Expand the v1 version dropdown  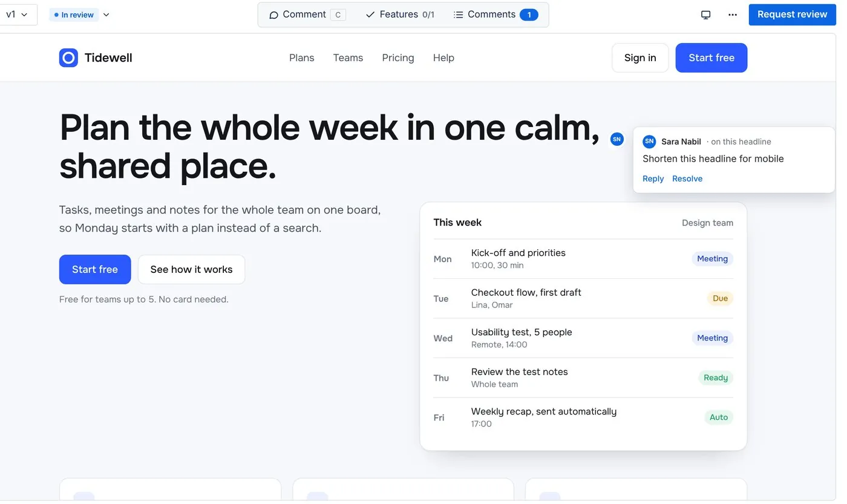(x=17, y=15)
